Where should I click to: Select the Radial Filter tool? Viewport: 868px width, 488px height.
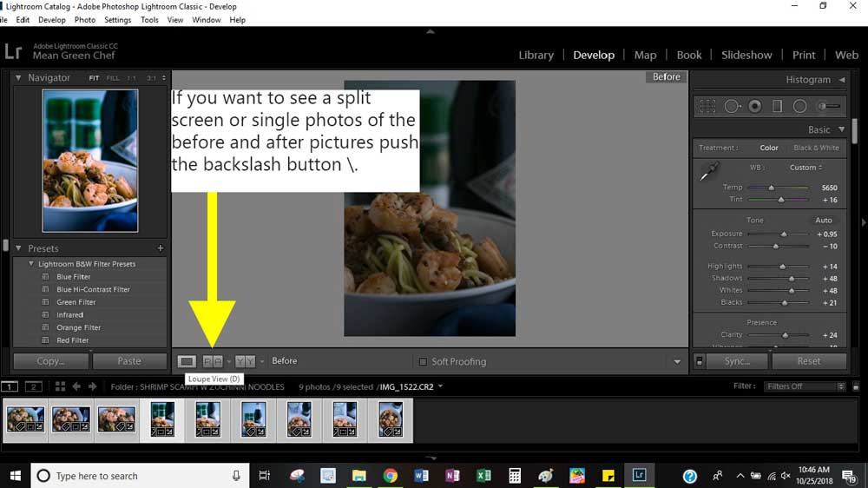pyautogui.click(x=799, y=106)
